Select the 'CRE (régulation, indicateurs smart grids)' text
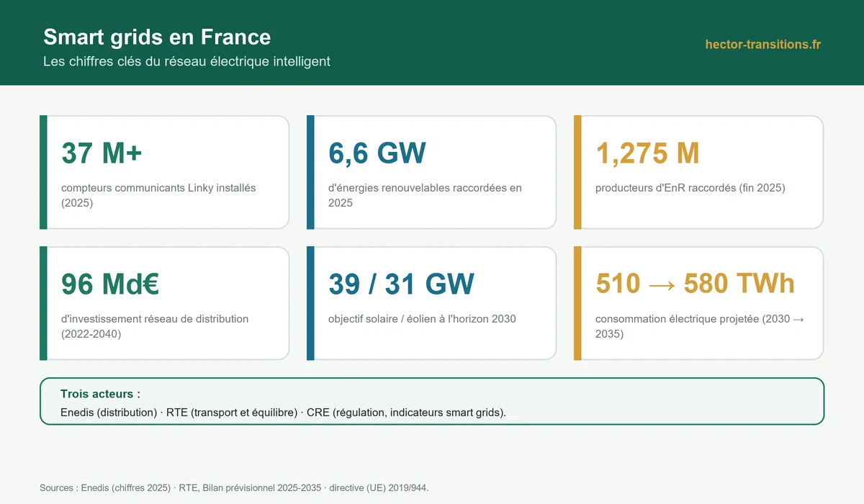 405,413
